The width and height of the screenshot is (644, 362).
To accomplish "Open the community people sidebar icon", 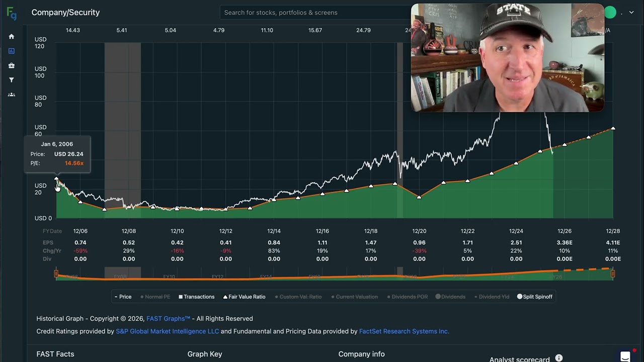I will point(12,95).
